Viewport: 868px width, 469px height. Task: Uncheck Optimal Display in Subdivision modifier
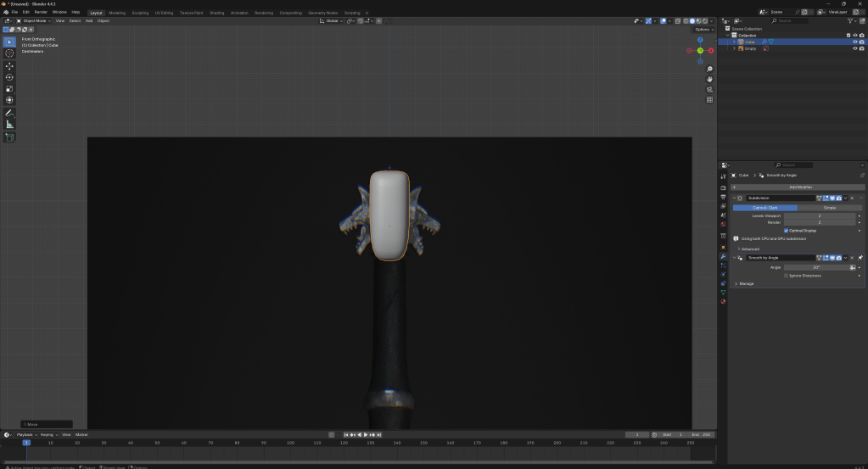click(787, 230)
